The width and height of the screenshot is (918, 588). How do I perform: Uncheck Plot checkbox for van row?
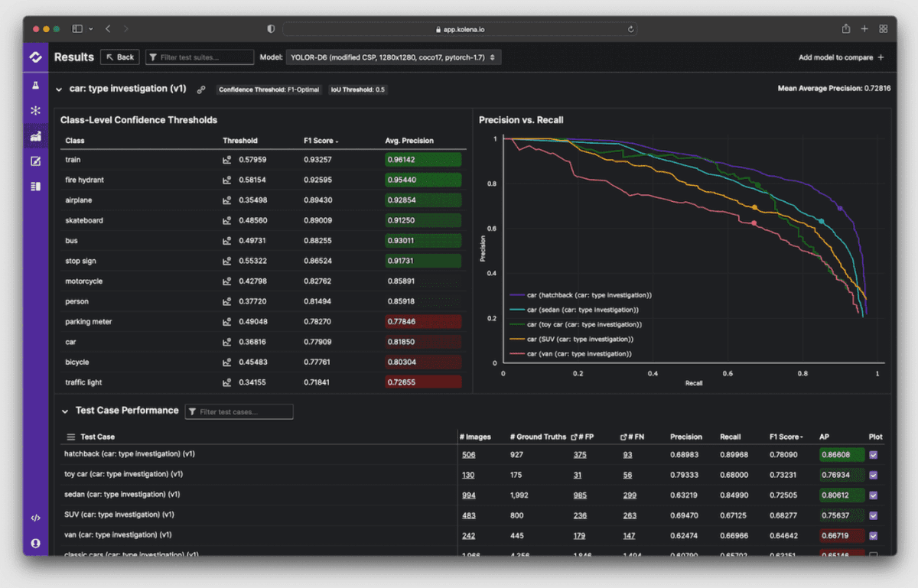tap(874, 536)
